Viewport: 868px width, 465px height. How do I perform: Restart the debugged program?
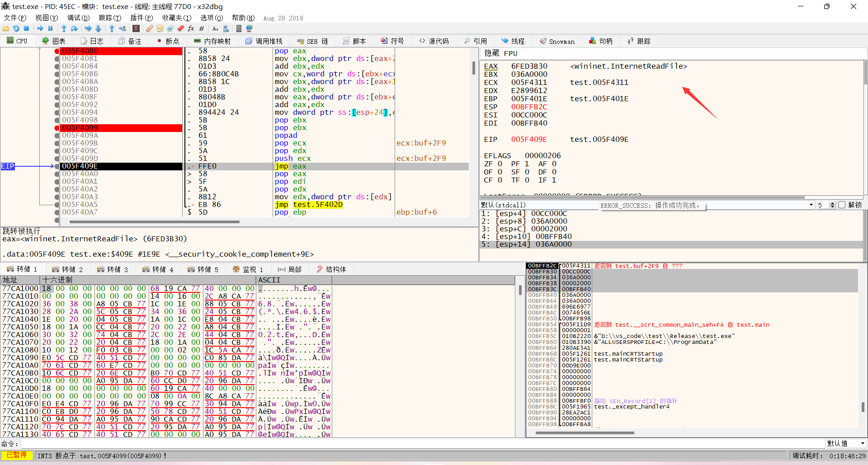[x=16, y=28]
